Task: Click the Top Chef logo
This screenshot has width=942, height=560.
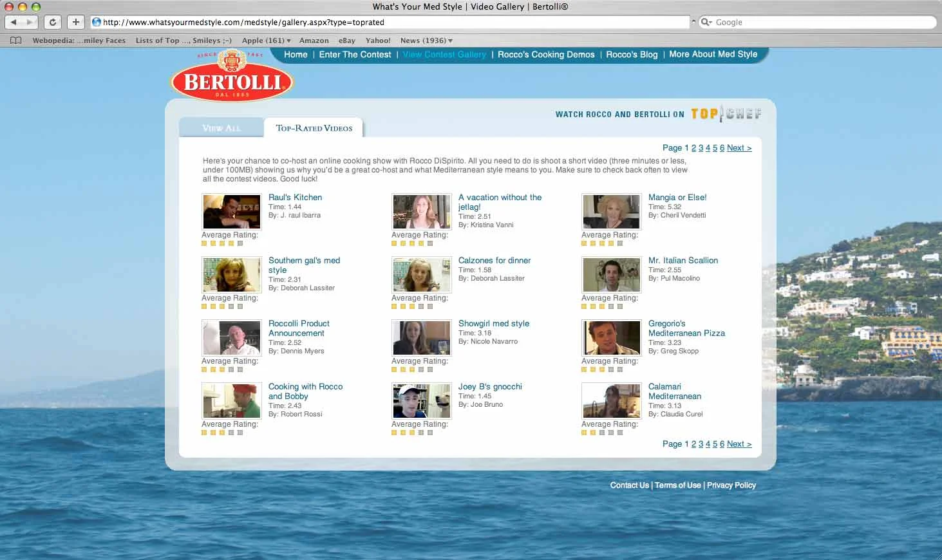Action: pyautogui.click(x=726, y=114)
